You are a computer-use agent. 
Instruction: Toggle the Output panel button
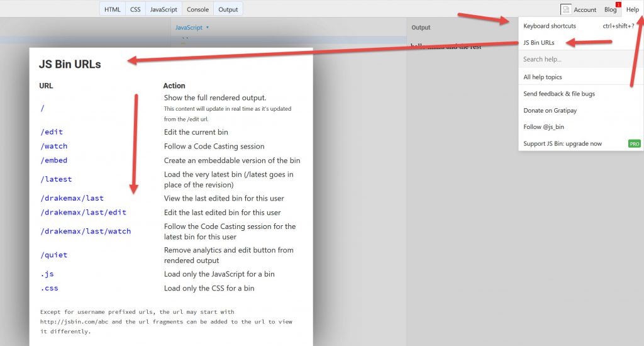coord(228,9)
